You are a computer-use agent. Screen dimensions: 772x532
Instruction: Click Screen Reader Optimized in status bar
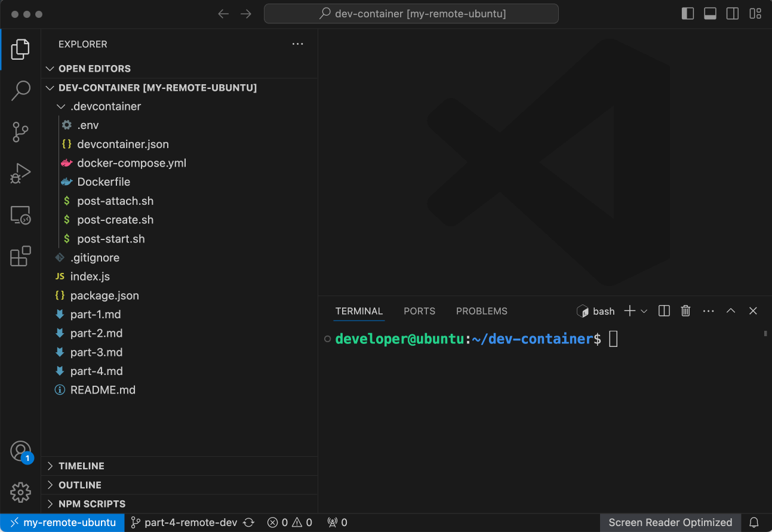pos(669,522)
